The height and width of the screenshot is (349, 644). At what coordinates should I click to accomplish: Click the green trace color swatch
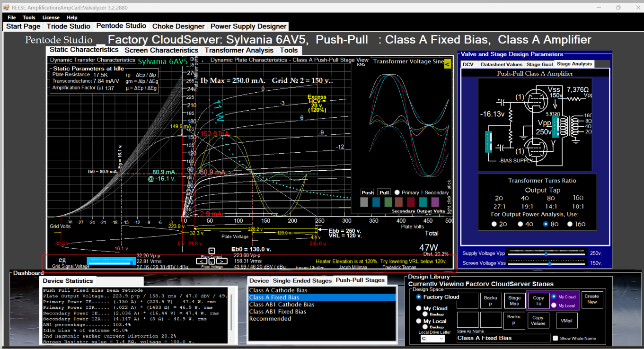point(388,202)
